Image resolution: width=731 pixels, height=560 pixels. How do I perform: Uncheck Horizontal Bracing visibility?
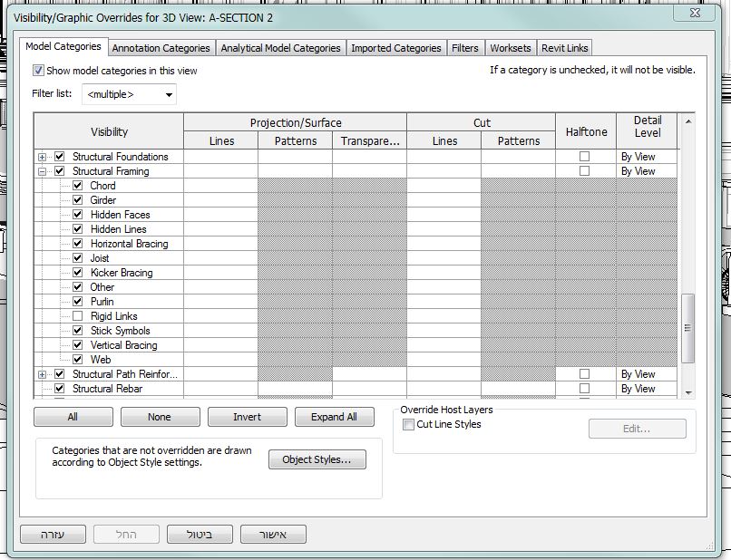pos(78,243)
